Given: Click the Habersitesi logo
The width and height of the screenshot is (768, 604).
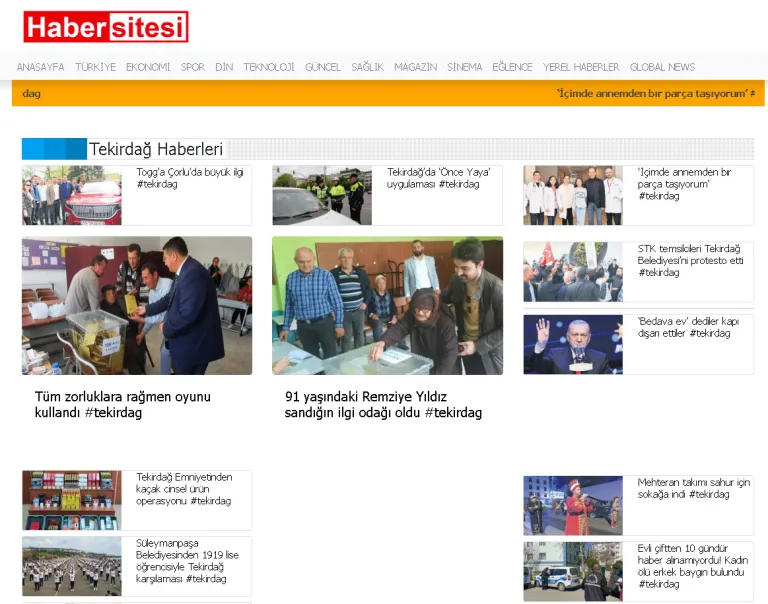Looking at the screenshot, I should (106, 26).
